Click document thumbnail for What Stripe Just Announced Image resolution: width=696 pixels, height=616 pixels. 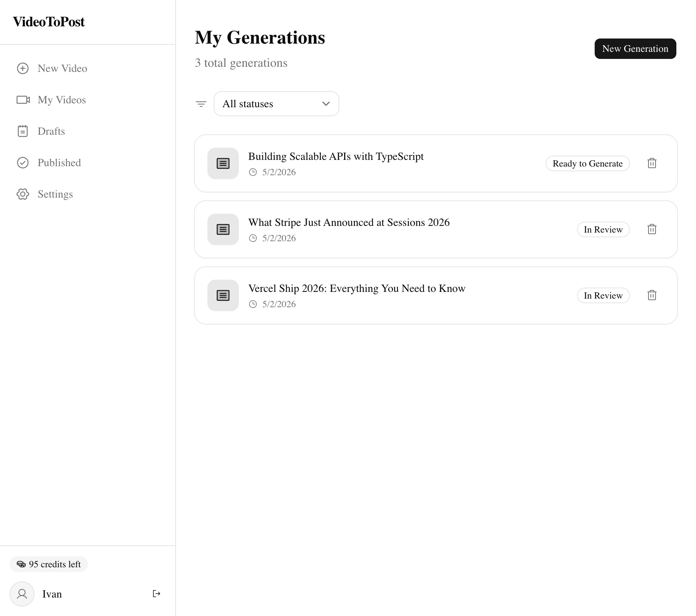point(223,229)
